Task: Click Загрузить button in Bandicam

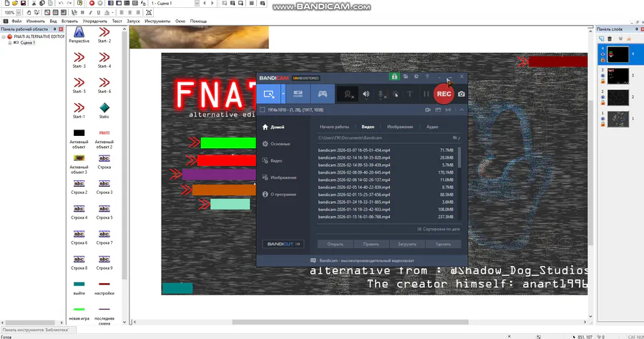Action: coord(407,244)
